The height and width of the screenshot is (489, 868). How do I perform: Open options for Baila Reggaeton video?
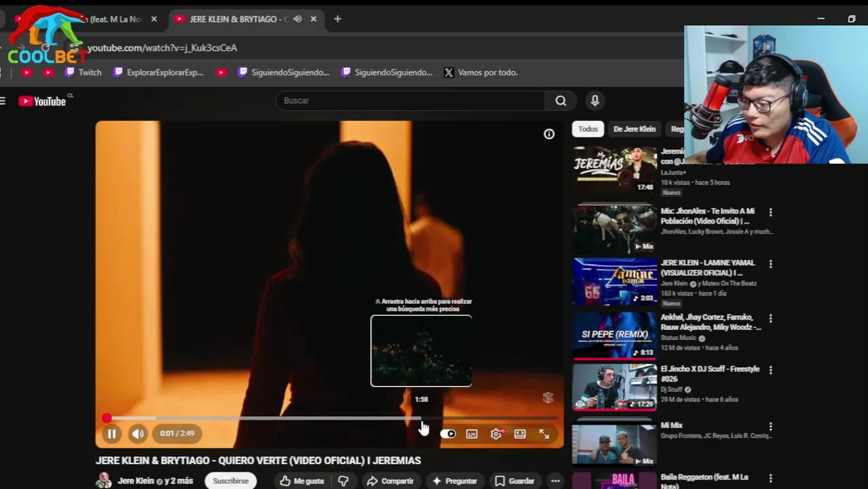click(x=771, y=478)
